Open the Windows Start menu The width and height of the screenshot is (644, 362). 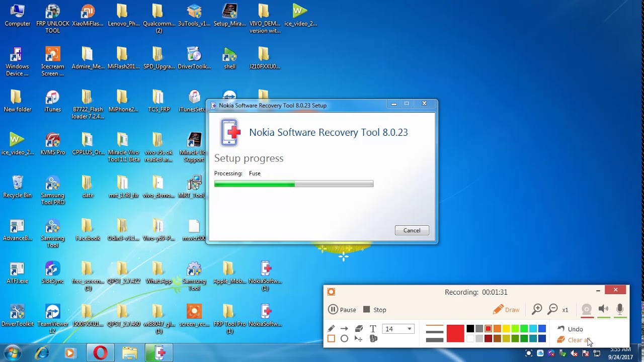coord(13,353)
